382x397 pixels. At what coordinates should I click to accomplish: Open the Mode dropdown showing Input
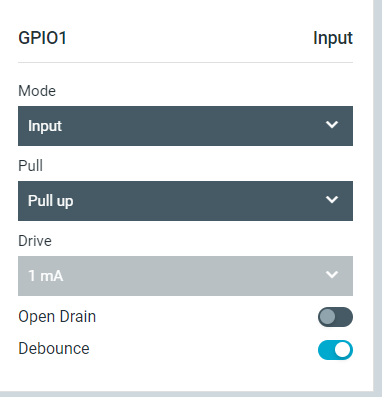pos(185,126)
